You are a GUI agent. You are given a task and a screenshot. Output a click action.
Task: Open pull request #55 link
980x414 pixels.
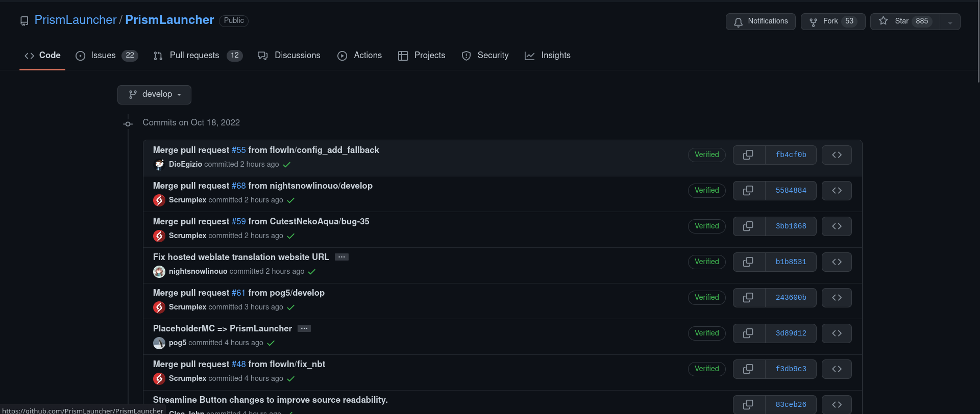[239, 150]
